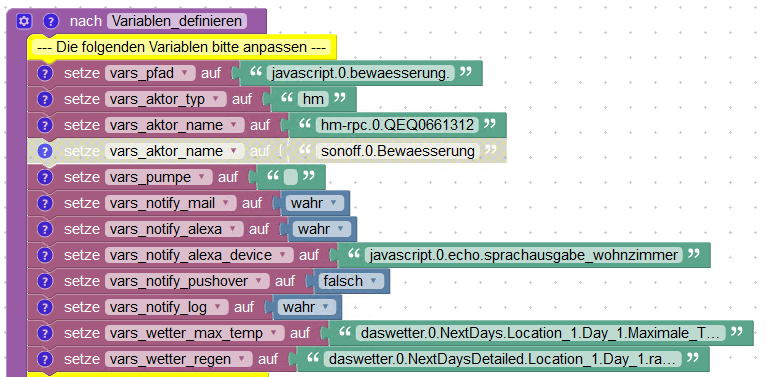This screenshot has width=767, height=377.
Task: Open the vars_wetter_regen variable dropdown
Action: click(x=179, y=359)
